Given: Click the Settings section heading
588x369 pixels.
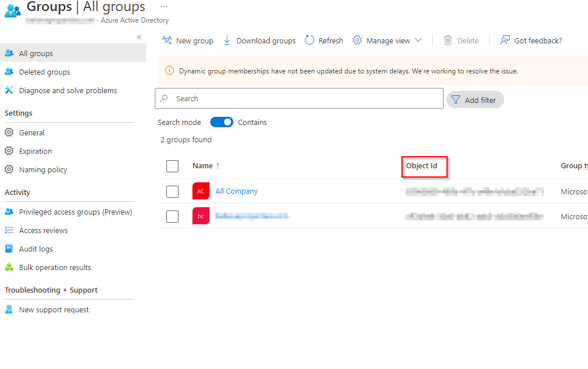Looking at the screenshot, I should pos(18,113).
